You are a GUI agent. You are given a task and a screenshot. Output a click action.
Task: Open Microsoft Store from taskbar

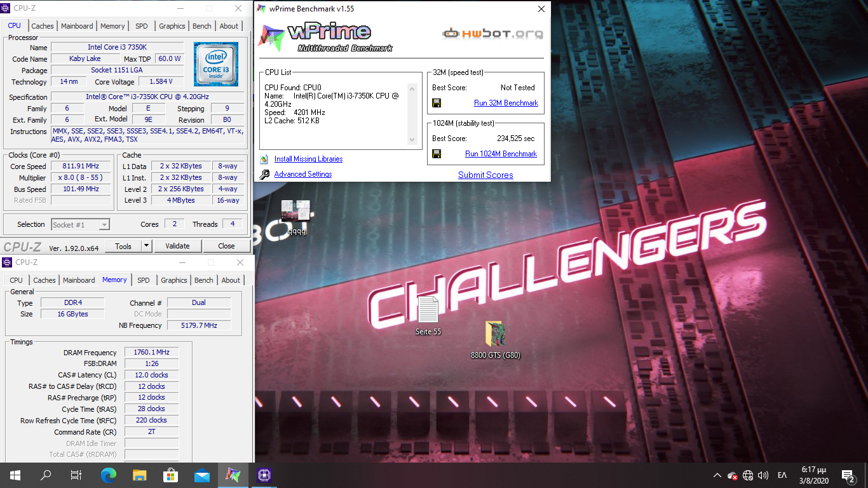(x=171, y=475)
